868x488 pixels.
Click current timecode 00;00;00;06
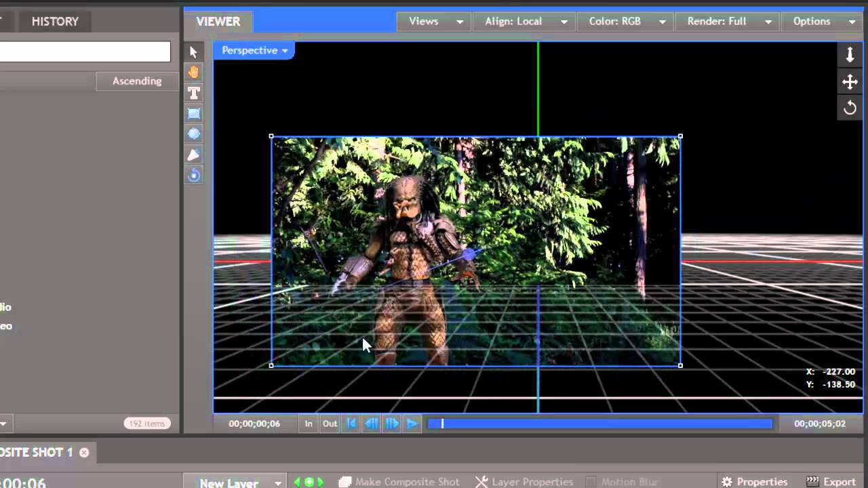pyautogui.click(x=254, y=424)
